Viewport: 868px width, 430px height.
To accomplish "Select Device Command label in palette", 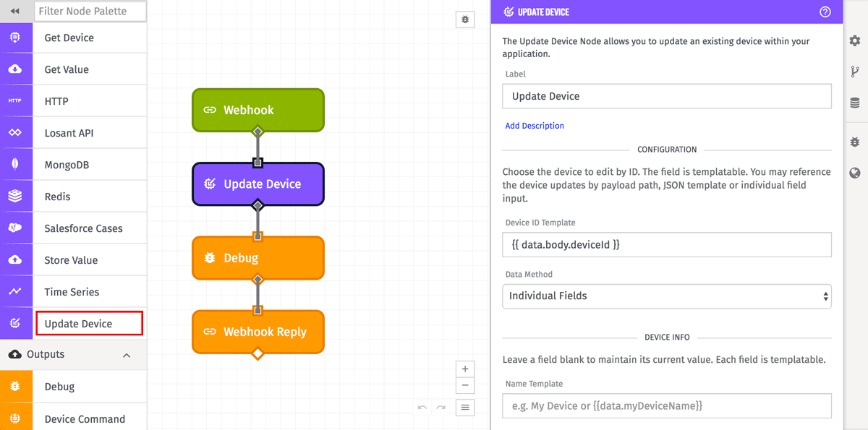I will (x=85, y=418).
